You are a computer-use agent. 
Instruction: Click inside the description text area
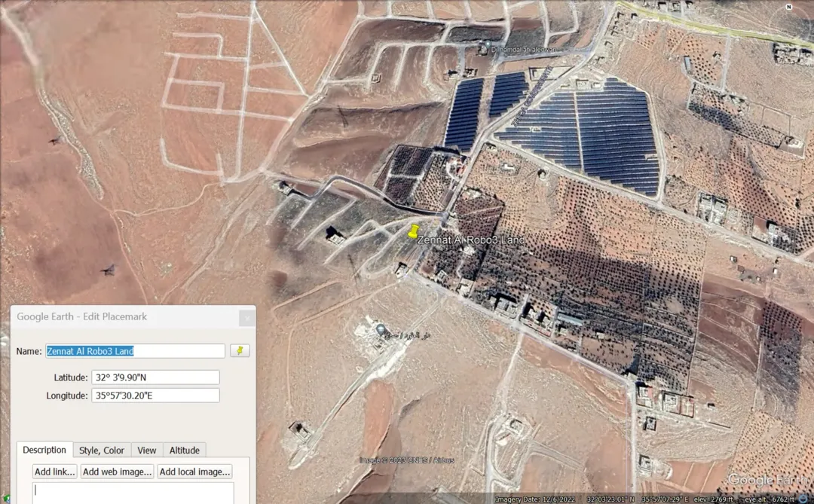click(x=133, y=493)
